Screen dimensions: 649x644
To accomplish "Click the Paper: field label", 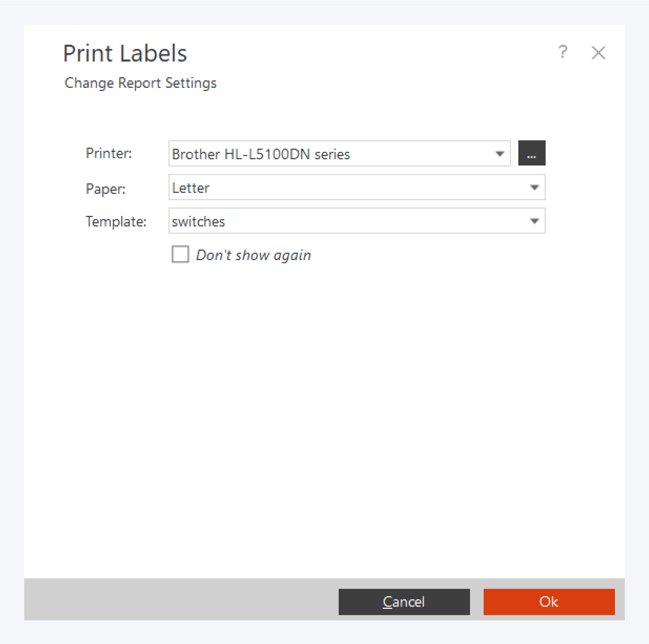I will 106,189.
